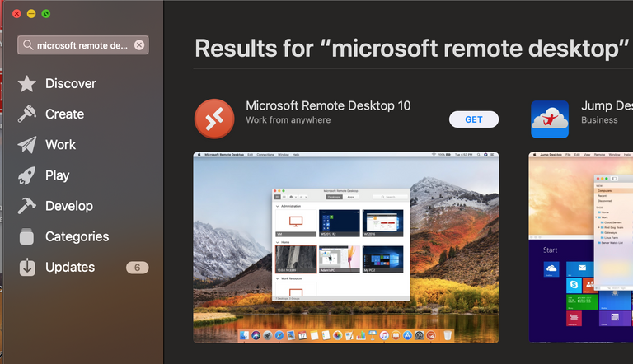Click the Play rocket icon
The height and width of the screenshot is (364, 633).
pos(26,175)
